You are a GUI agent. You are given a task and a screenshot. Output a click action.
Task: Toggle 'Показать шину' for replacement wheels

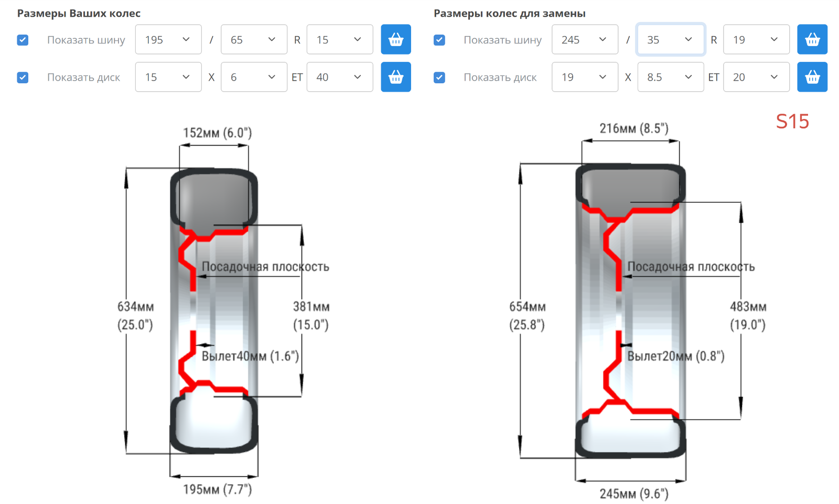click(439, 40)
